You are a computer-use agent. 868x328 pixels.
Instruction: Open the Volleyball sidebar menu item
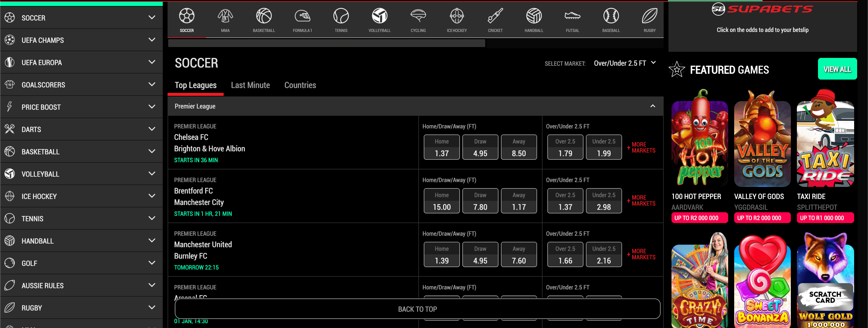point(81,174)
